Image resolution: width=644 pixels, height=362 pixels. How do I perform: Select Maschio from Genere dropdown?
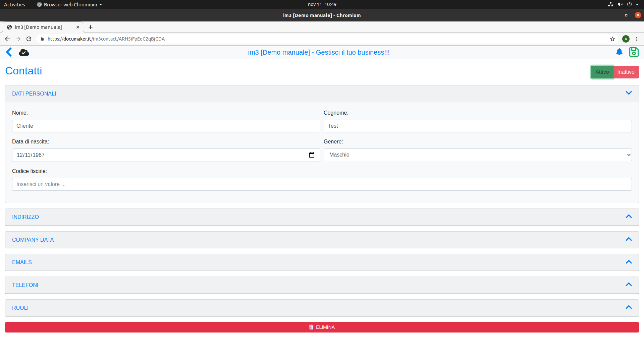[x=478, y=155]
